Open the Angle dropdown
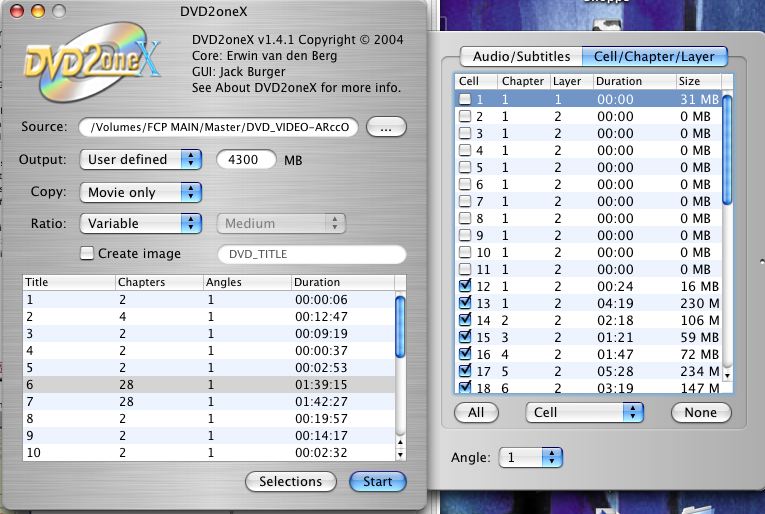Screen dimensions: 765x514 (531, 457)
